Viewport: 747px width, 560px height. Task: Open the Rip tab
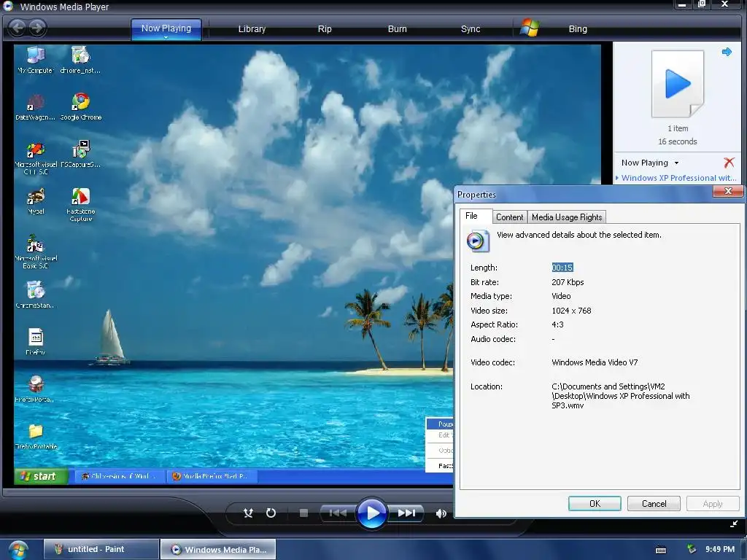pyautogui.click(x=325, y=29)
